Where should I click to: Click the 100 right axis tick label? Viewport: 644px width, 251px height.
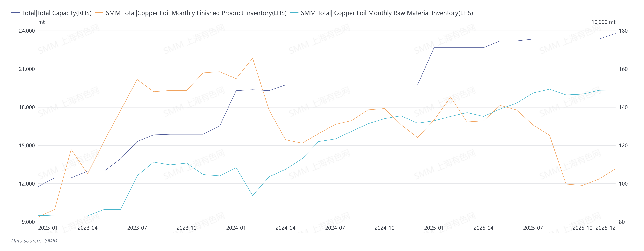[623, 184]
